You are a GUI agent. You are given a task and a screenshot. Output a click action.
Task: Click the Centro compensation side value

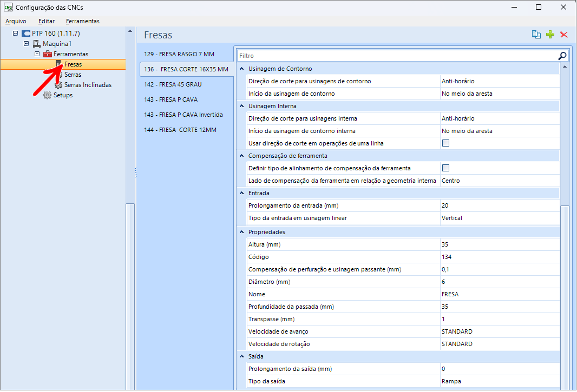click(x=500, y=181)
